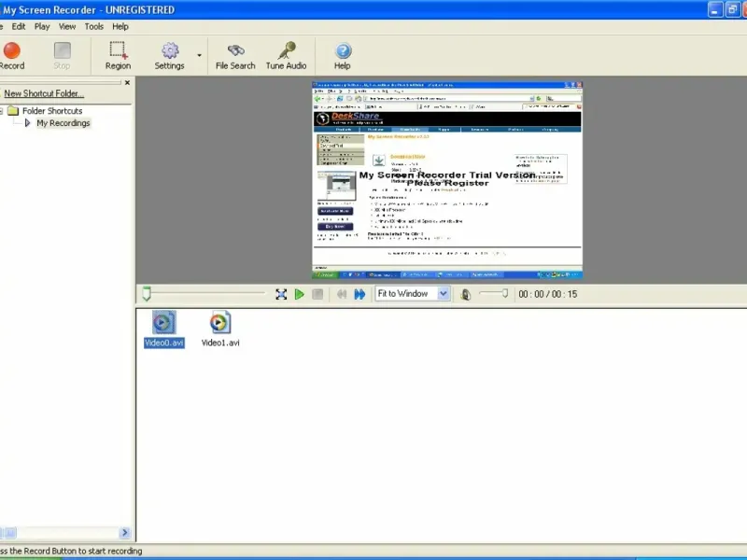Collapse the Folder Shortcuts tree expander
Viewport: 747px width, 560px height.
[x=2, y=111]
